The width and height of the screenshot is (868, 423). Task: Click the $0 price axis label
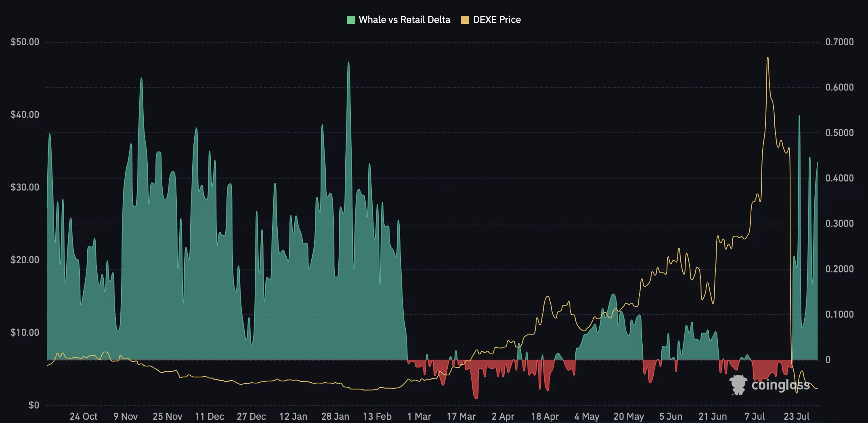click(34, 405)
